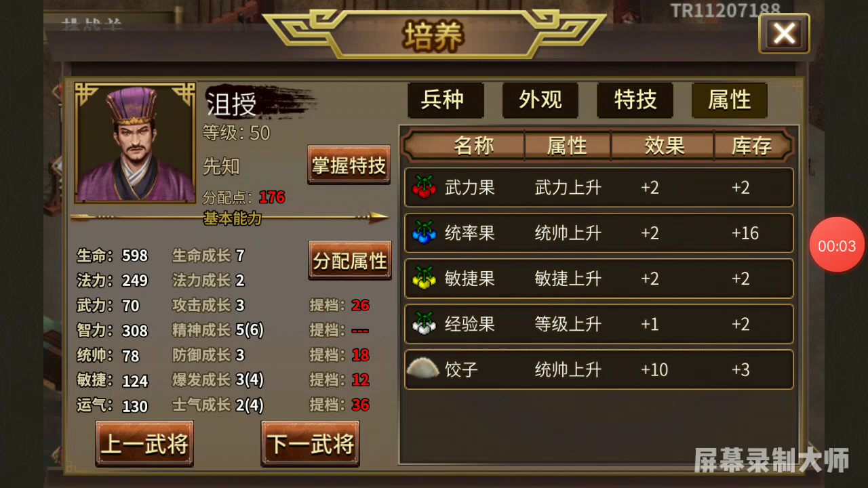Tap the 武力 提档 value 26

[x=360, y=305]
